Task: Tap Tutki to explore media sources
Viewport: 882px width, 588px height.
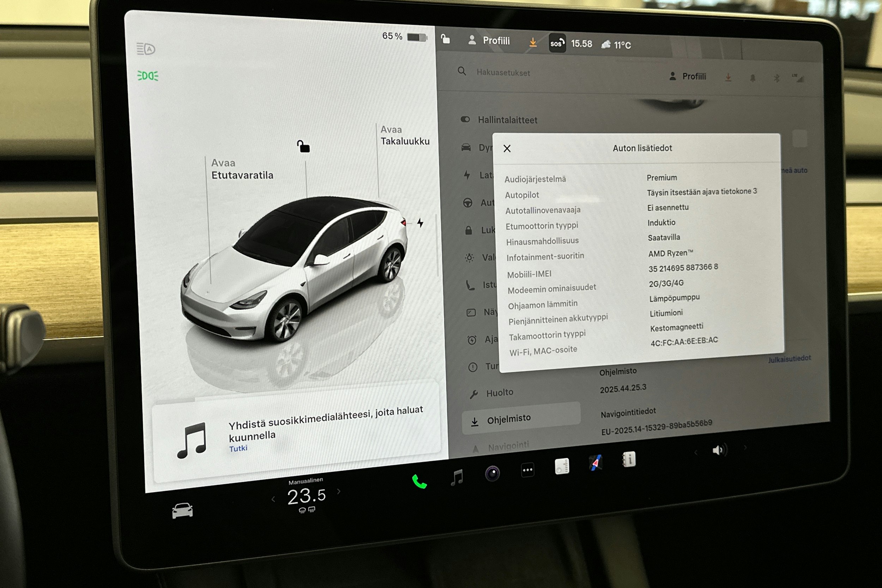Action: click(238, 447)
